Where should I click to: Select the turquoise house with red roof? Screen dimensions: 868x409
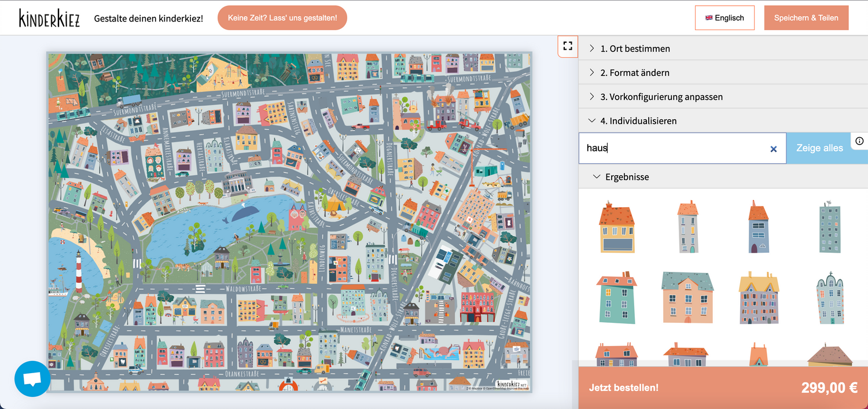617,298
